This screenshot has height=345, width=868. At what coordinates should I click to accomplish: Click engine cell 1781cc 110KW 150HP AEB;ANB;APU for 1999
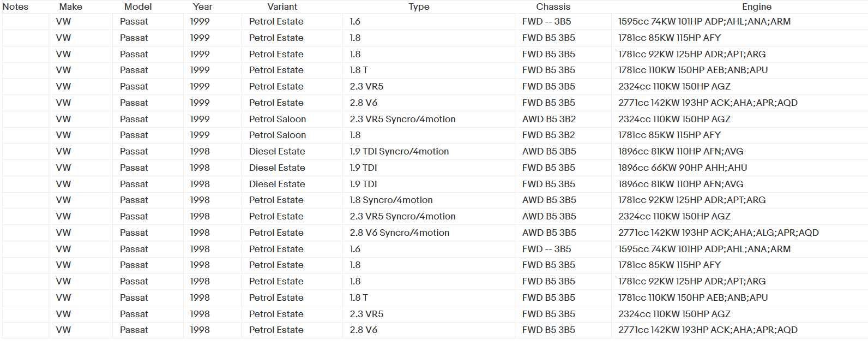pos(693,70)
